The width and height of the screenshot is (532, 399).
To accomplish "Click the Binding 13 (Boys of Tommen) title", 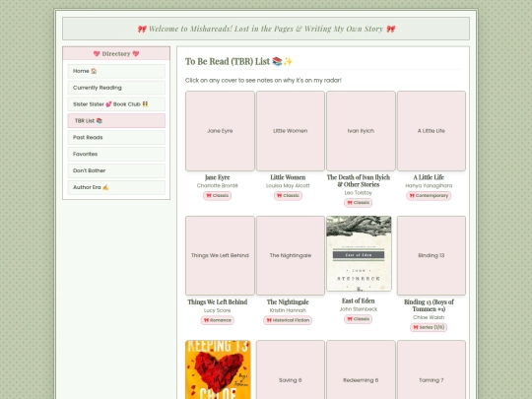I will pos(429,305).
